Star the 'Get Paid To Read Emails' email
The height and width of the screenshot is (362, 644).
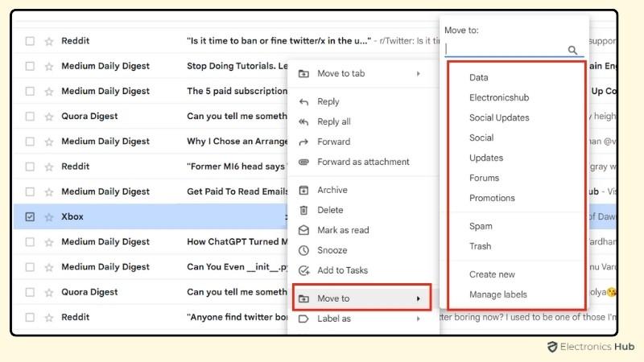pos(49,191)
